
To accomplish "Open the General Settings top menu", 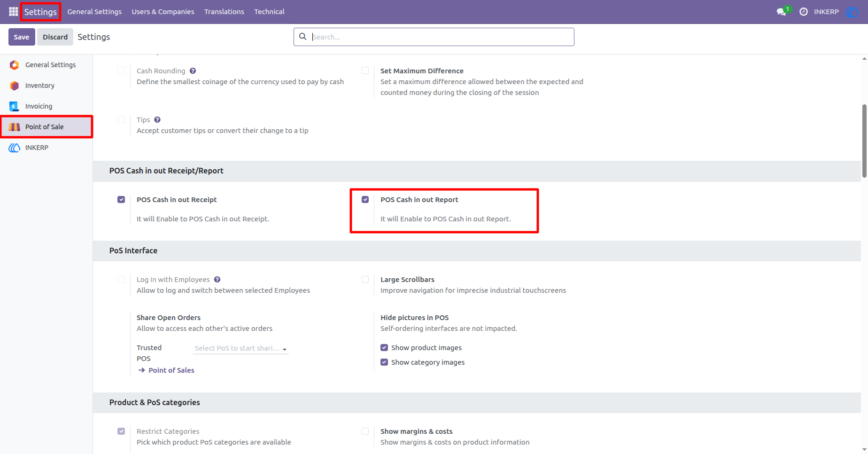I will click(x=94, y=12).
